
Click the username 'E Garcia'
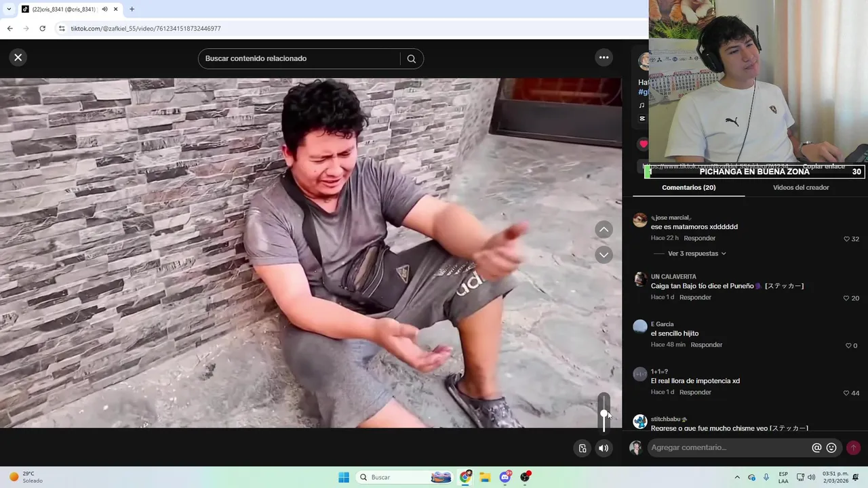coord(663,324)
